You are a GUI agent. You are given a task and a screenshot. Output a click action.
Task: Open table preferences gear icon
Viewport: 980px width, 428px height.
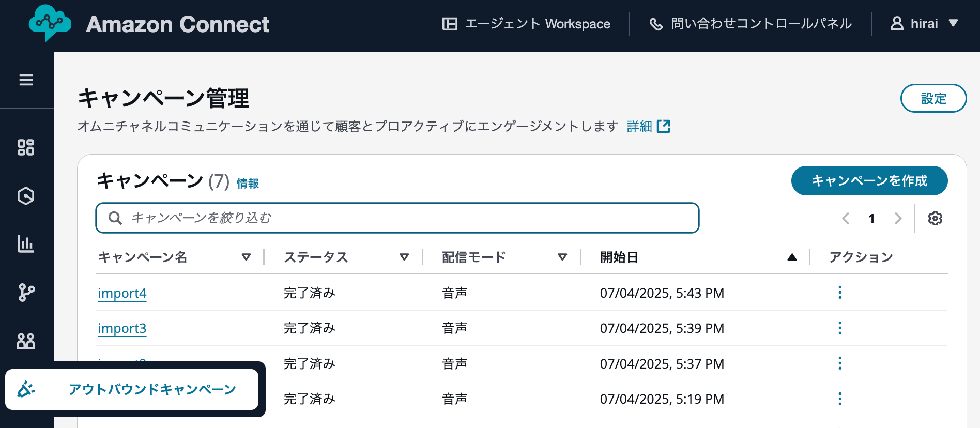(x=935, y=218)
